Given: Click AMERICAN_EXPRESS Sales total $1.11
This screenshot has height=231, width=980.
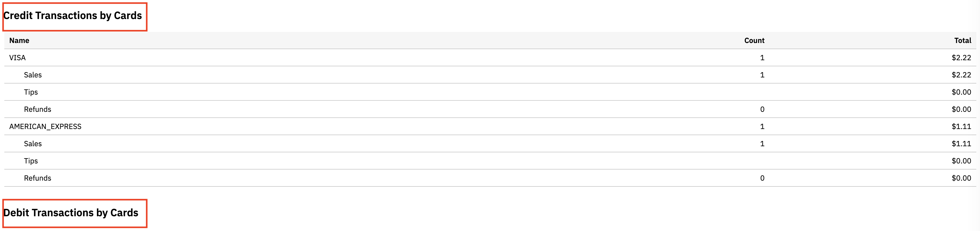Looking at the screenshot, I should (x=961, y=144).
